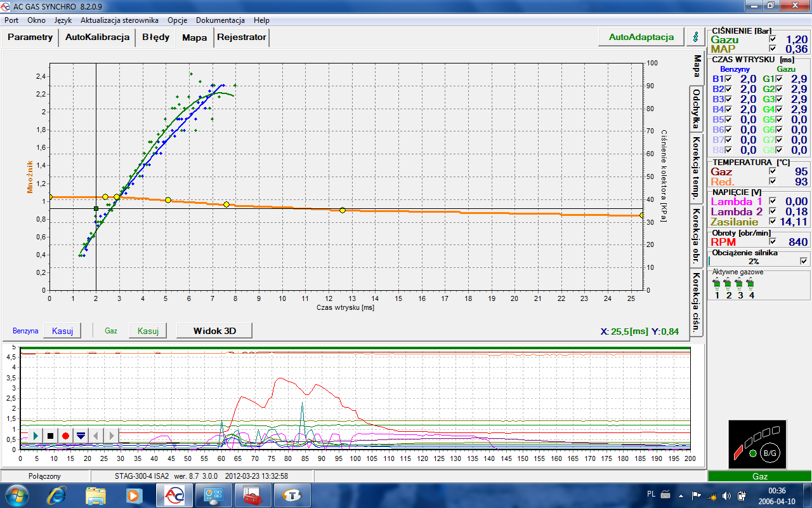Open the Help menu
812x508 pixels.
point(261,20)
